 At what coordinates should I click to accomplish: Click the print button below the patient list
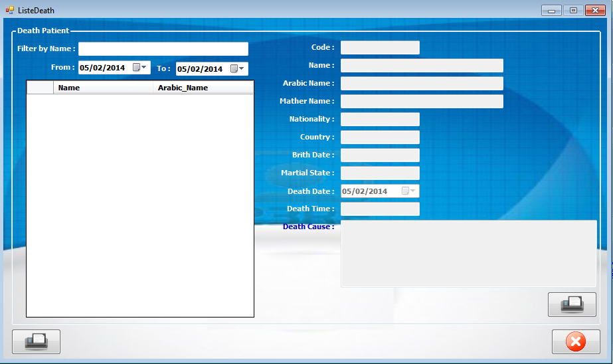(x=36, y=341)
